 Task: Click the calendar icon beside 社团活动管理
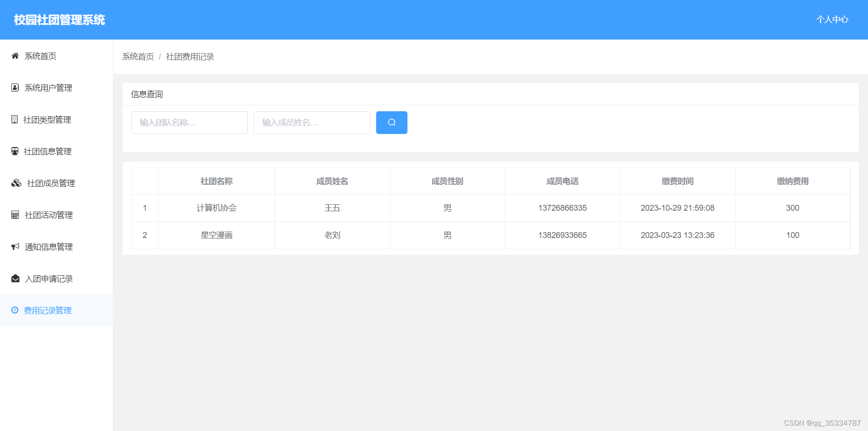coord(15,215)
